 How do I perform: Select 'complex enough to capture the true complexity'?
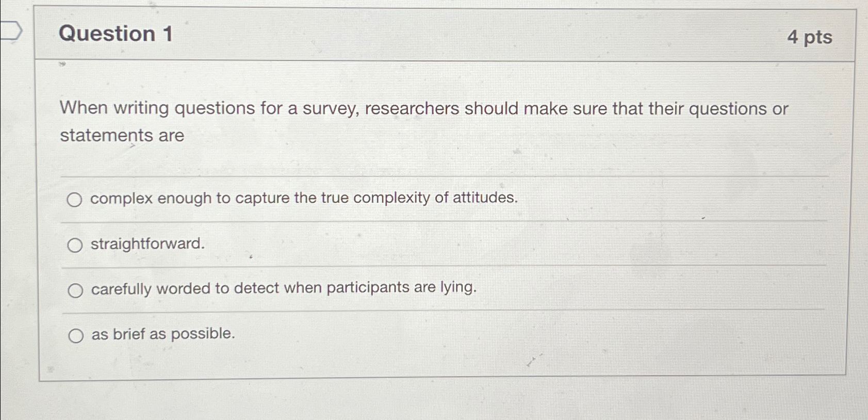coord(75,199)
